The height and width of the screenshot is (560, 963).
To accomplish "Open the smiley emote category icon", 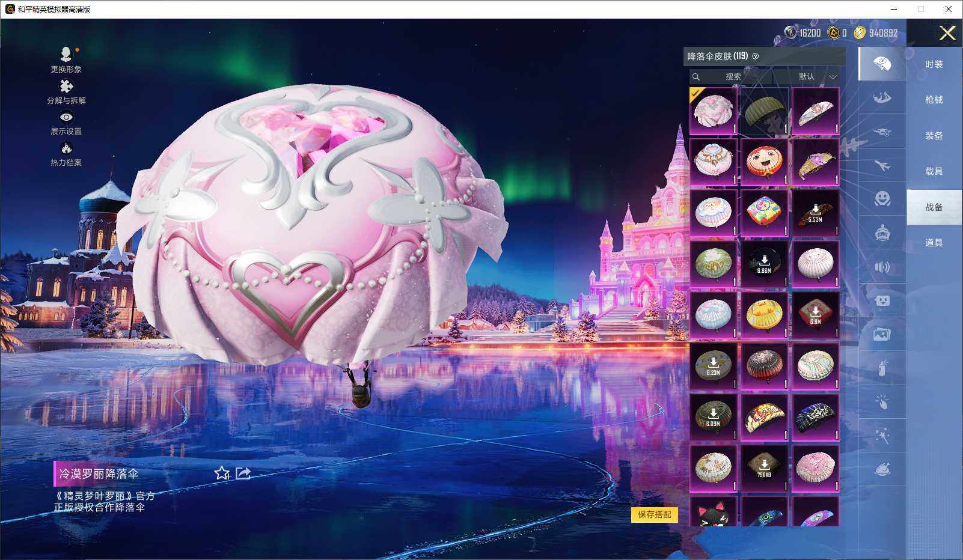I will 882,198.
